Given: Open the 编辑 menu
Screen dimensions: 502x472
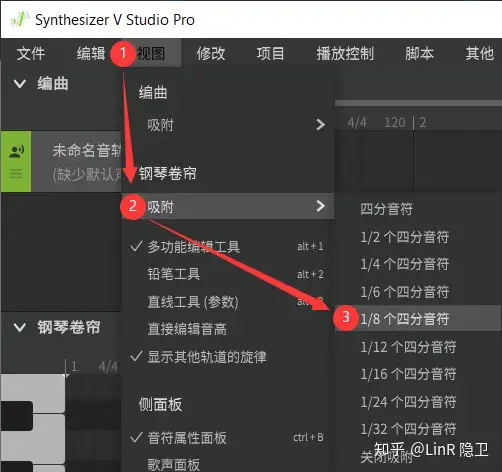Looking at the screenshot, I should 91,53.
